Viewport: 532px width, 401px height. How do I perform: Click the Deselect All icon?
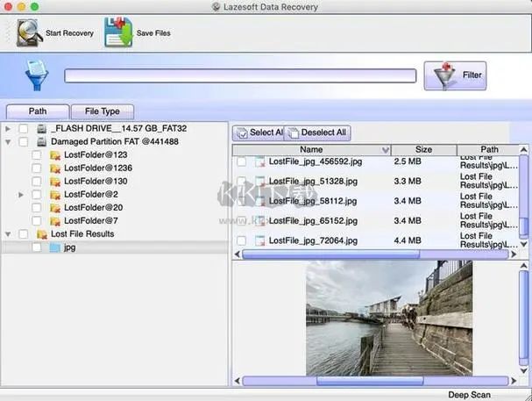pos(293,133)
